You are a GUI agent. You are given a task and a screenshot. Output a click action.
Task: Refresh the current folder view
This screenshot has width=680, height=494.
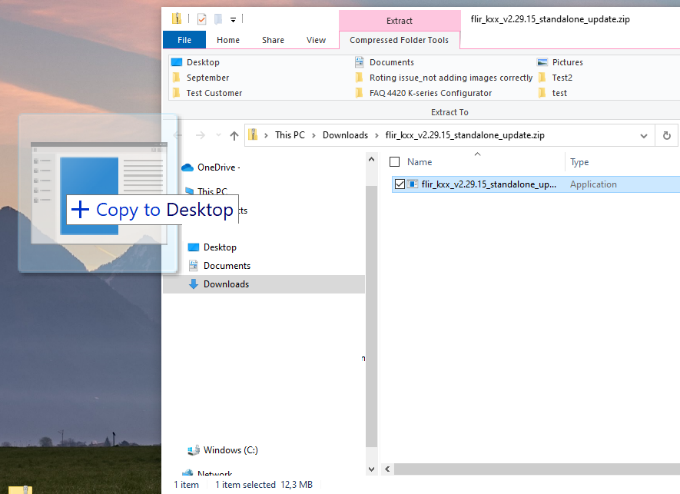tap(667, 135)
